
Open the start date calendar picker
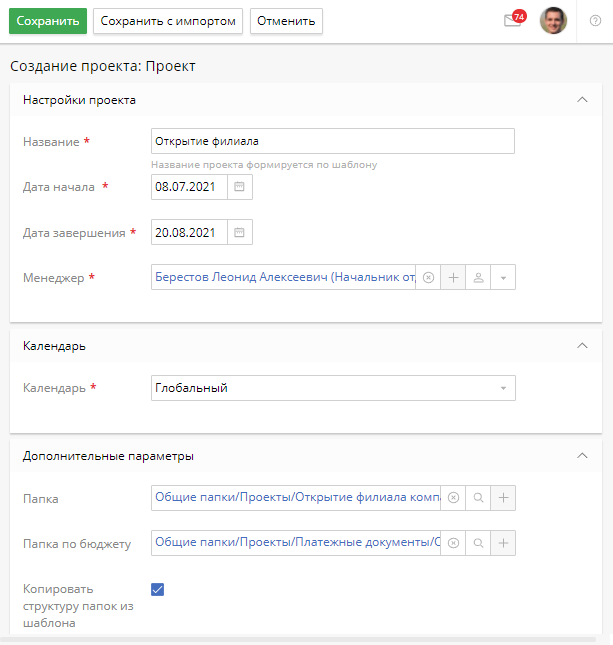coord(239,187)
